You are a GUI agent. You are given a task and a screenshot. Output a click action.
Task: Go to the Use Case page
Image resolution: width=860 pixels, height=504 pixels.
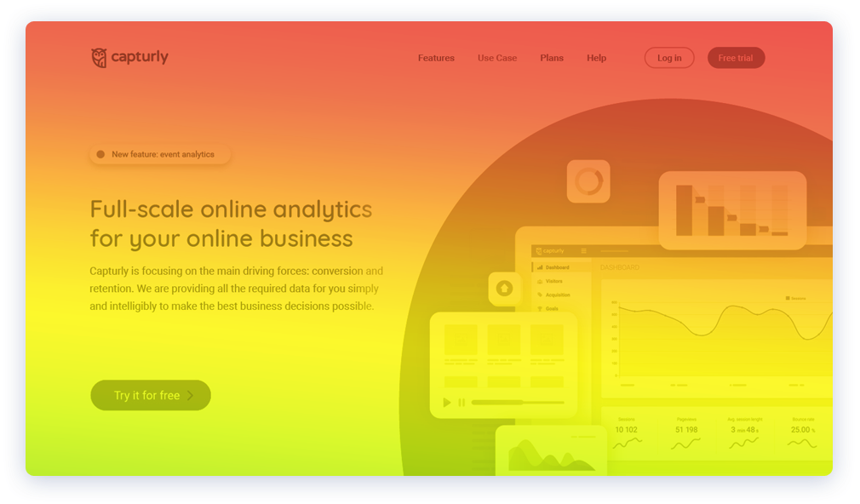pos(497,58)
